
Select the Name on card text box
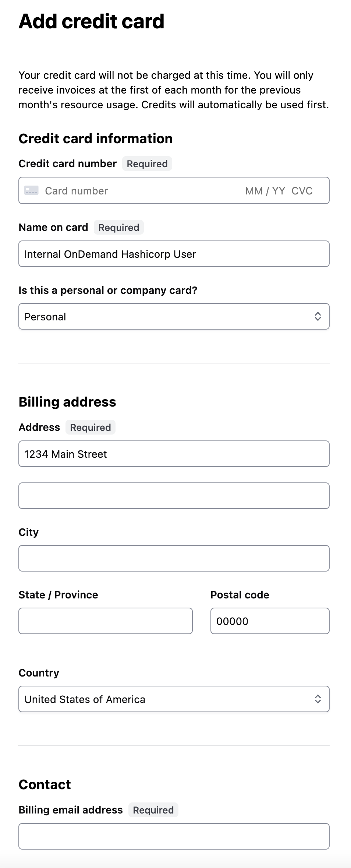(174, 254)
